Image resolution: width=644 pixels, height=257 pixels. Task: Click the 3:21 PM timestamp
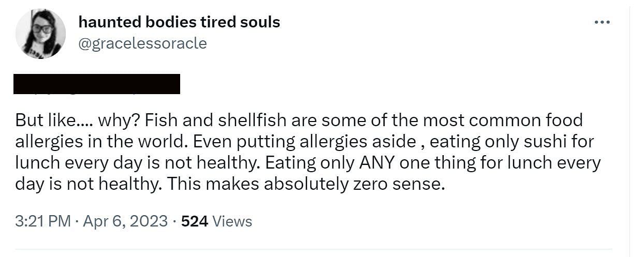tap(43, 222)
